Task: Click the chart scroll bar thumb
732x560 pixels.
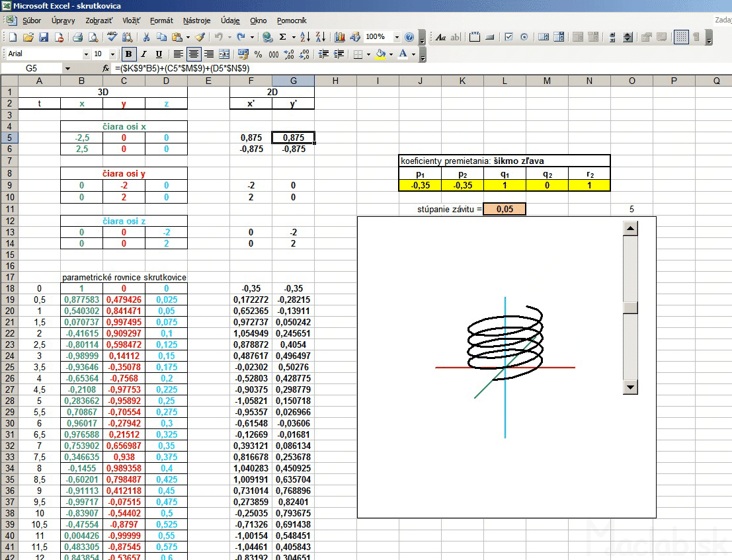Action: [630, 307]
